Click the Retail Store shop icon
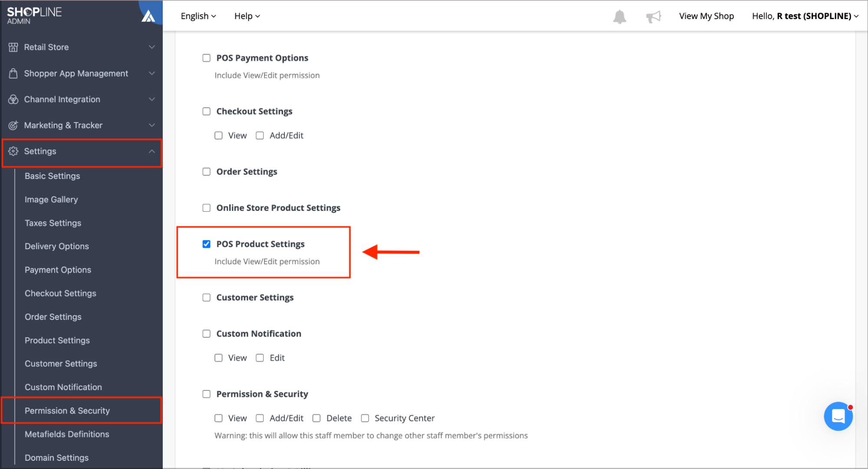This screenshot has height=469, width=868. coord(13,47)
